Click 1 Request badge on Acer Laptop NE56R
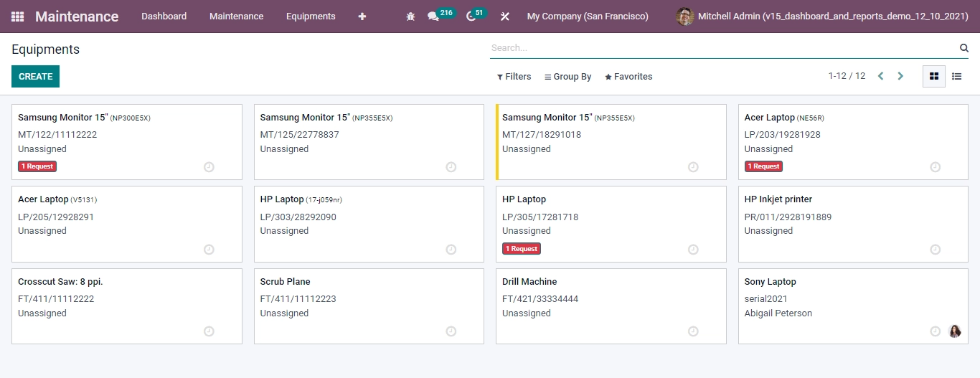 (763, 166)
